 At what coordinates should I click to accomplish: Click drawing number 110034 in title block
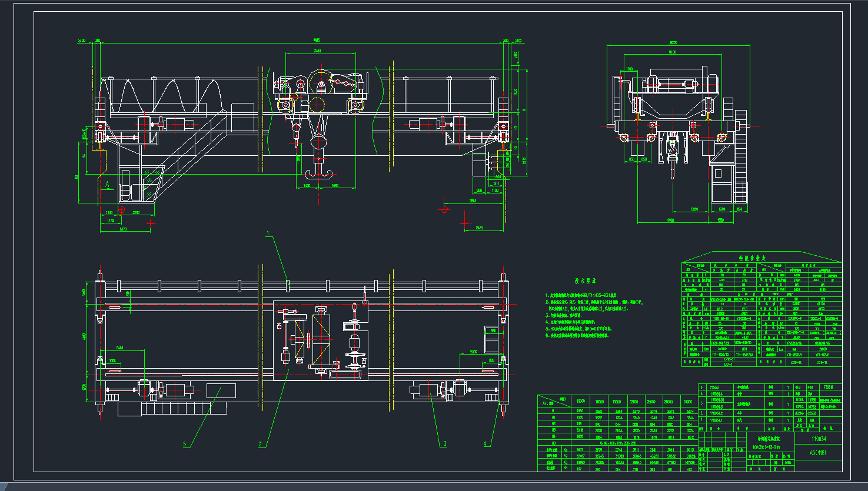click(819, 439)
